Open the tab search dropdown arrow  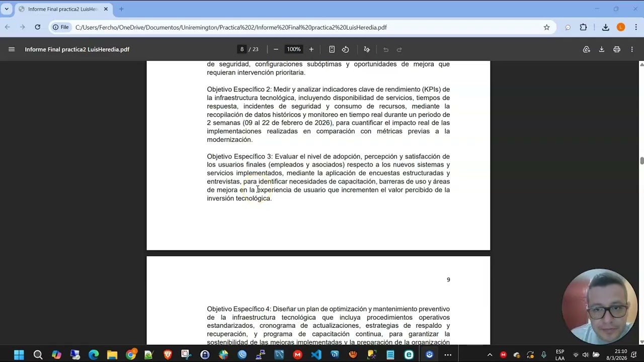(x=7, y=9)
